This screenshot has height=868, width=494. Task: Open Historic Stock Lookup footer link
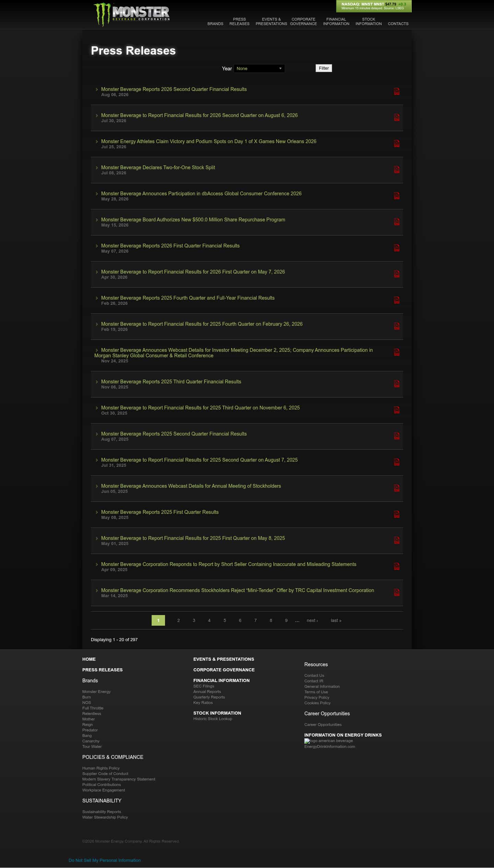(213, 719)
